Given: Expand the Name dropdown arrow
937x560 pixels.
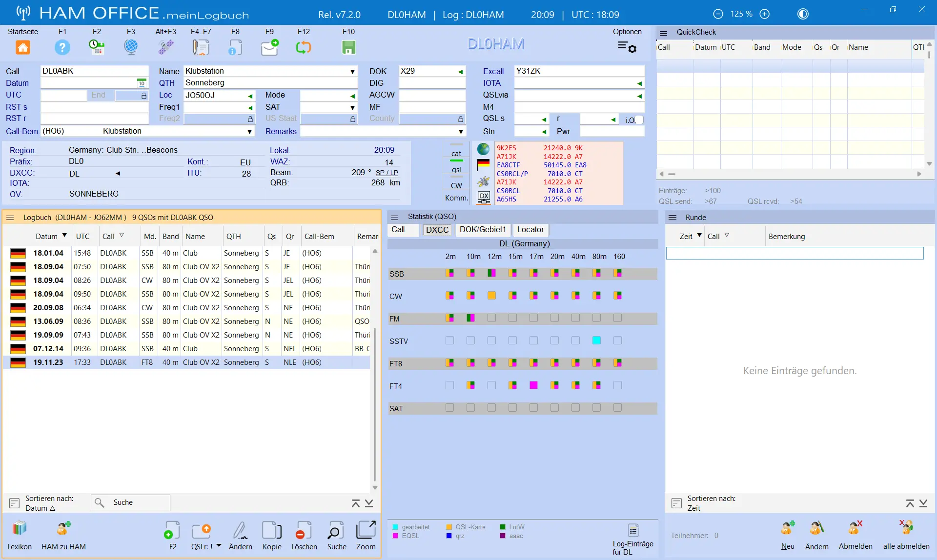Looking at the screenshot, I should [352, 71].
